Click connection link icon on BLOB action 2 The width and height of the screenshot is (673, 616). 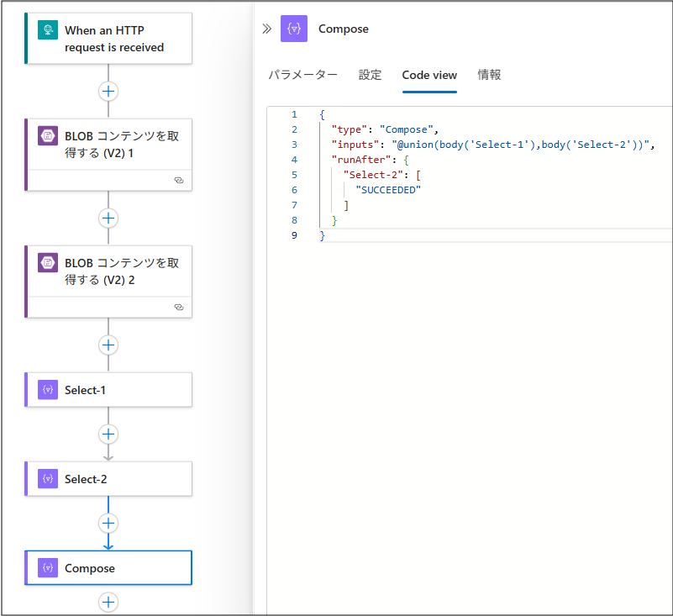coord(178,308)
